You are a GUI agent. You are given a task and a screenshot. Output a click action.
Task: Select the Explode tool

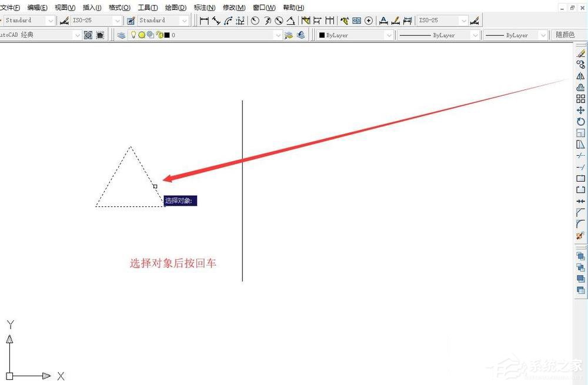[x=580, y=236]
